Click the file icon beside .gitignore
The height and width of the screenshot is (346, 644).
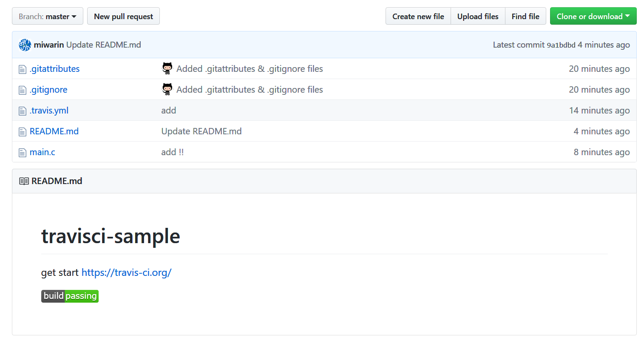23,90
